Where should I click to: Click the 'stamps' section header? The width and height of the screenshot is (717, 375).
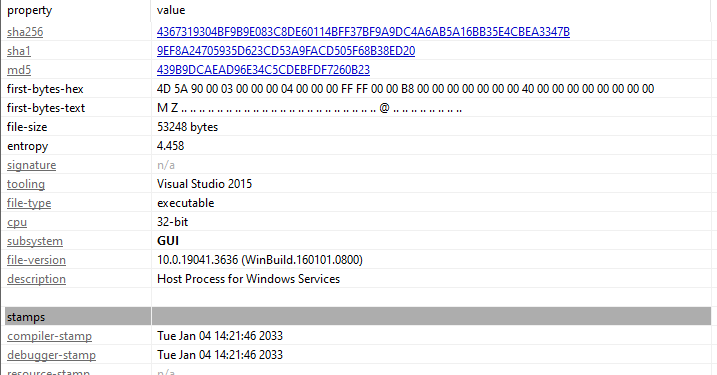tap(26, 317)
